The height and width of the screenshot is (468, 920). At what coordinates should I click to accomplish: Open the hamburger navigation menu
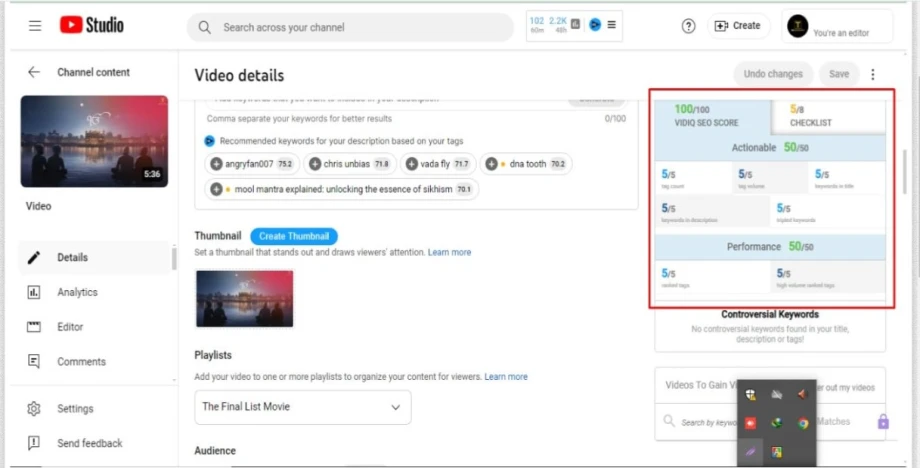click(35, 26)
